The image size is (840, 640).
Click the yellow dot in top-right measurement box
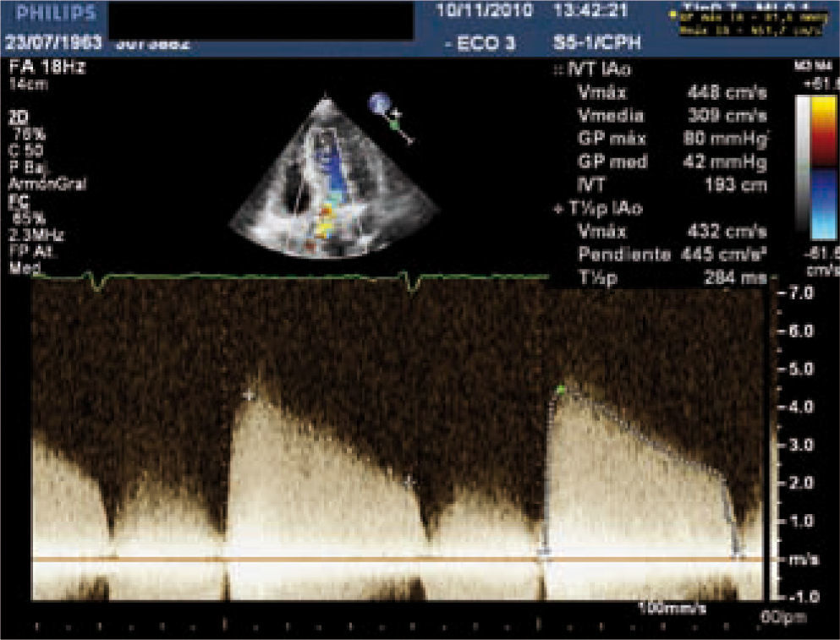[672, 15]
